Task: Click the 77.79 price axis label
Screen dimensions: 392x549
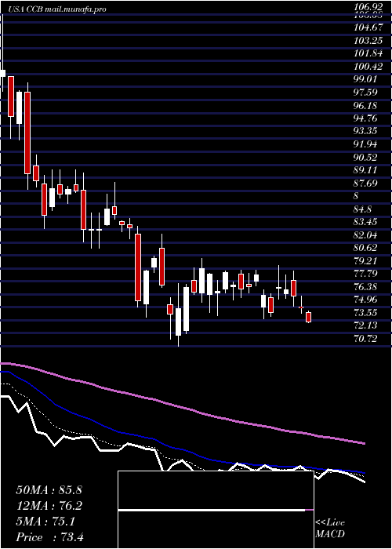Action: click(366, 274)
